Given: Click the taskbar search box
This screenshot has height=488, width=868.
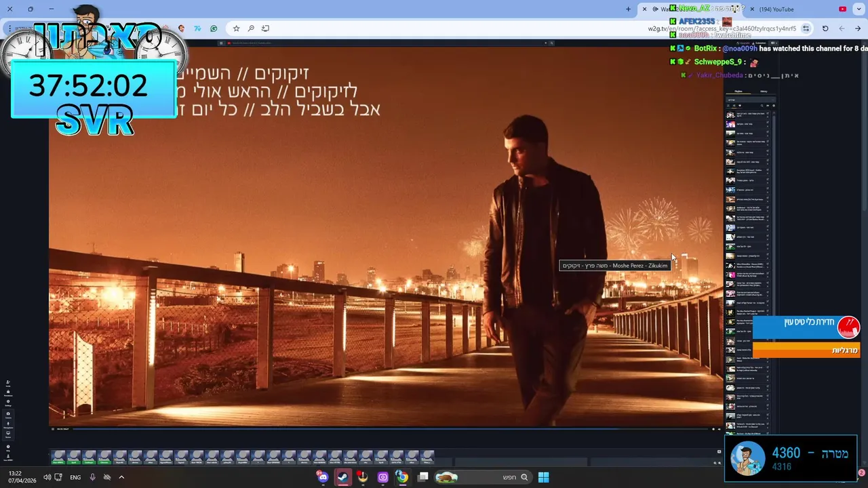Looking at the screenshot, I should click(x=484, y=477).
